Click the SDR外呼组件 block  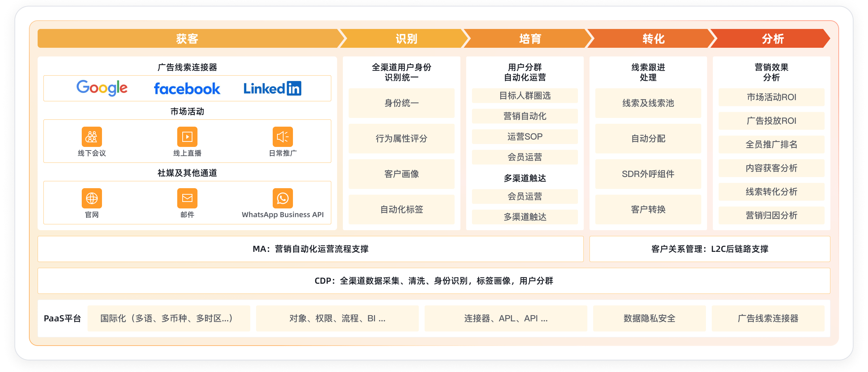pyautogui.click(x=648, y=174)
